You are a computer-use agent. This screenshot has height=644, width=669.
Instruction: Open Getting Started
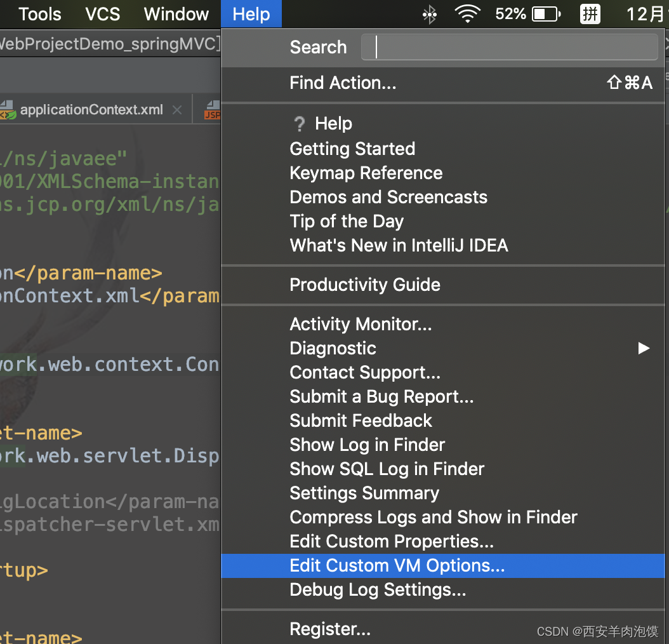[443, 149]
